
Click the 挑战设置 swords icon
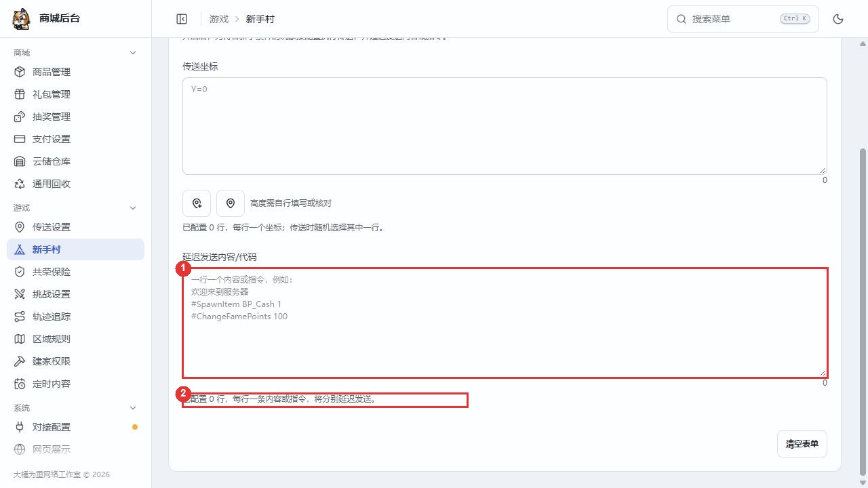coord(20,294)
